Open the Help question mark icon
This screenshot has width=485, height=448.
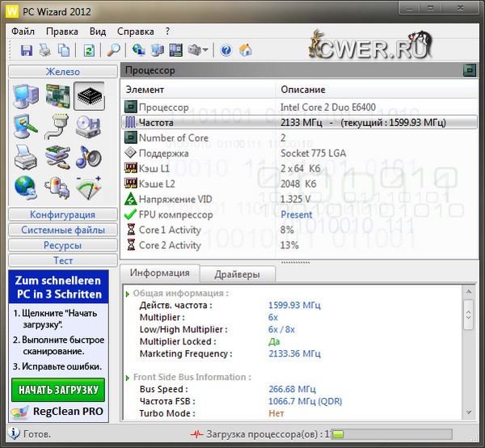[226, 50]
